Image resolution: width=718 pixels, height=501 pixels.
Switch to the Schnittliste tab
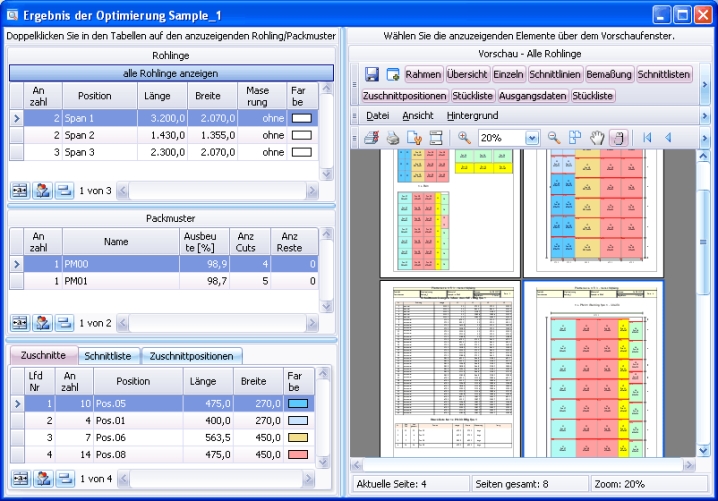107,355
